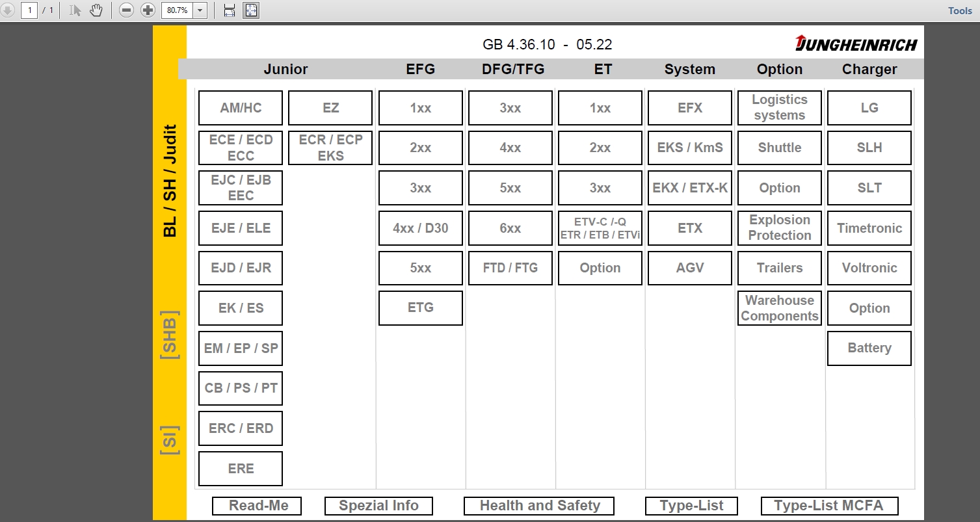Open the Trailers box
Screen dimensions: 980x522
(x=780, y=268)
